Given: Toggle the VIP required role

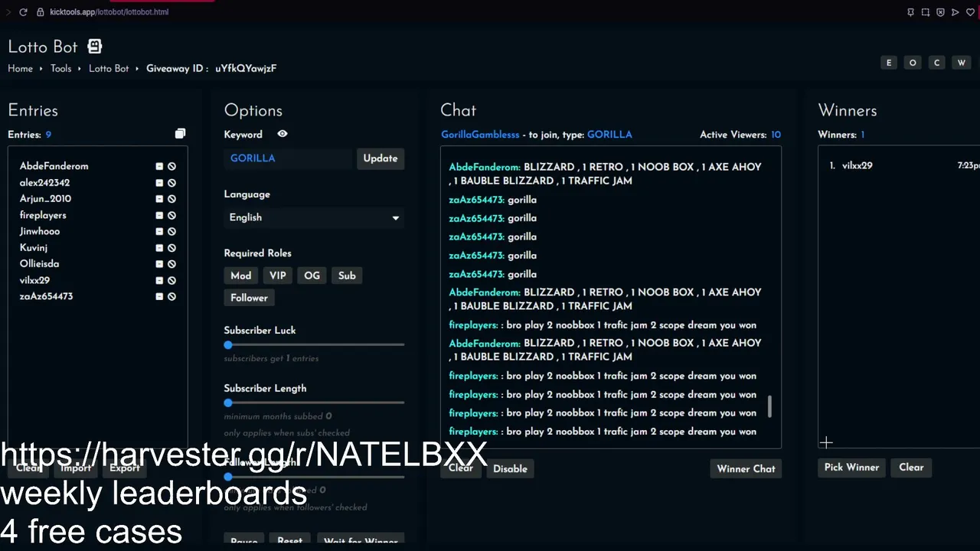Looking at the screenshot, I should point(278,275).
